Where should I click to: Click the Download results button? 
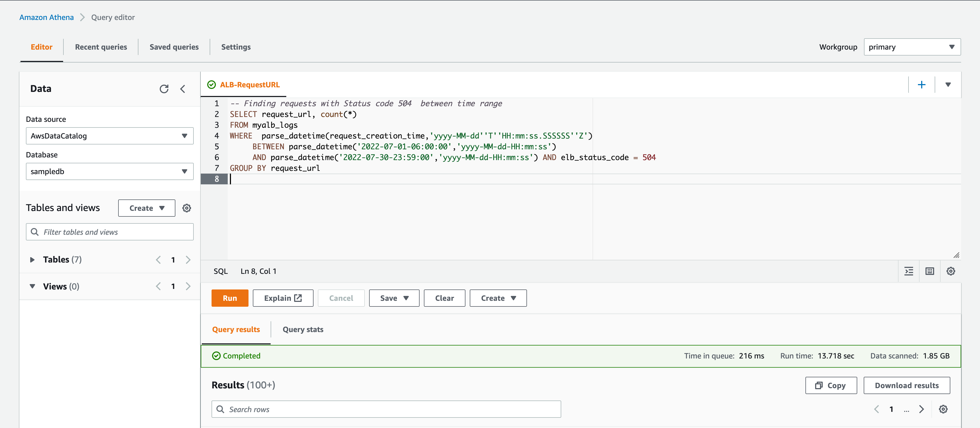click(907, 385)
